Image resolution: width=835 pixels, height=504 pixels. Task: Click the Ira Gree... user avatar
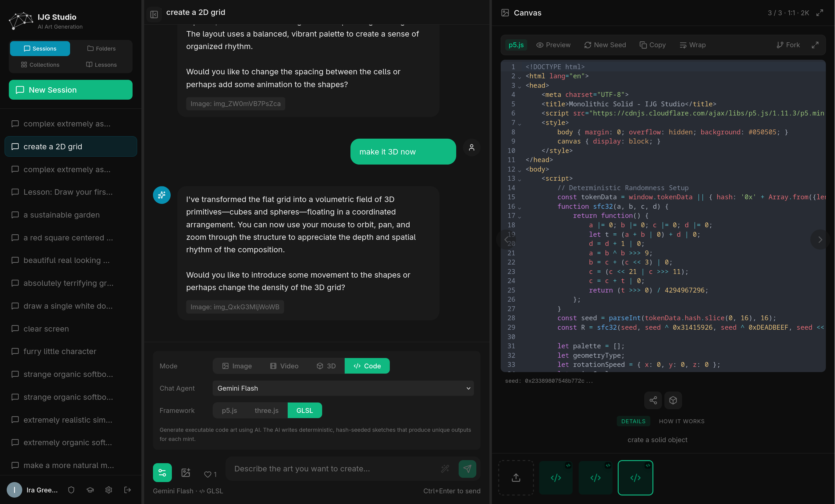(x=15, y=490)
